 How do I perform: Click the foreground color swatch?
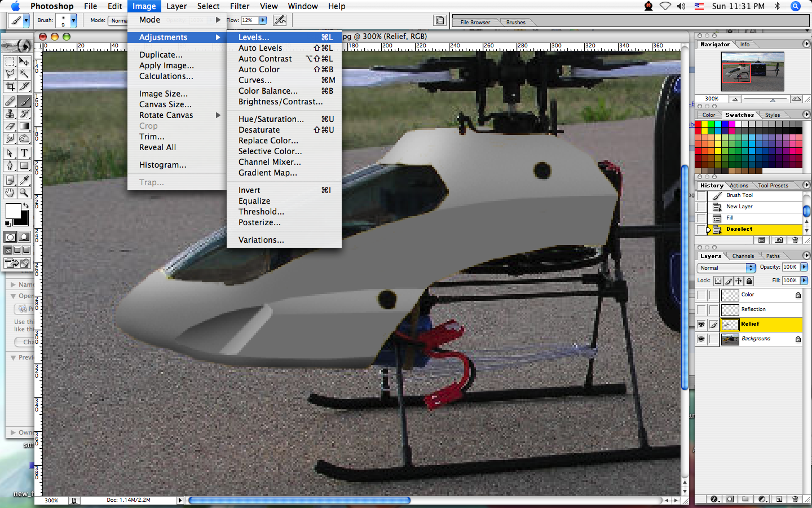click(x=13, y=211)
